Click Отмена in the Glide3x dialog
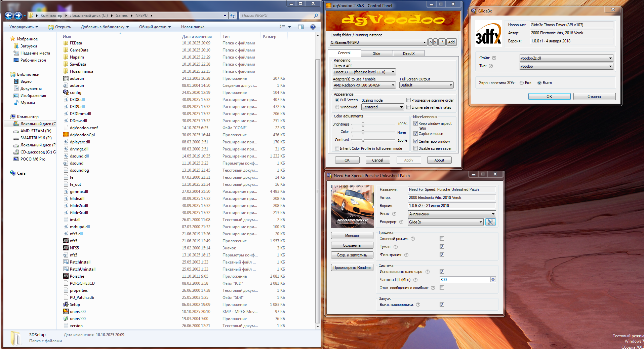Viewport: 644px width, 349px height. pyautogui.click(x=594, y=97)
